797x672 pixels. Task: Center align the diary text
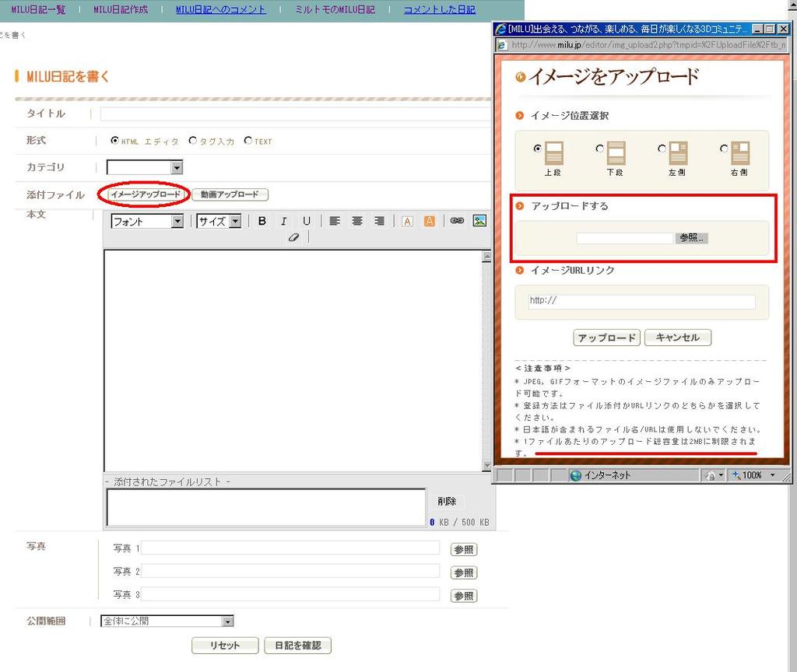357,222
